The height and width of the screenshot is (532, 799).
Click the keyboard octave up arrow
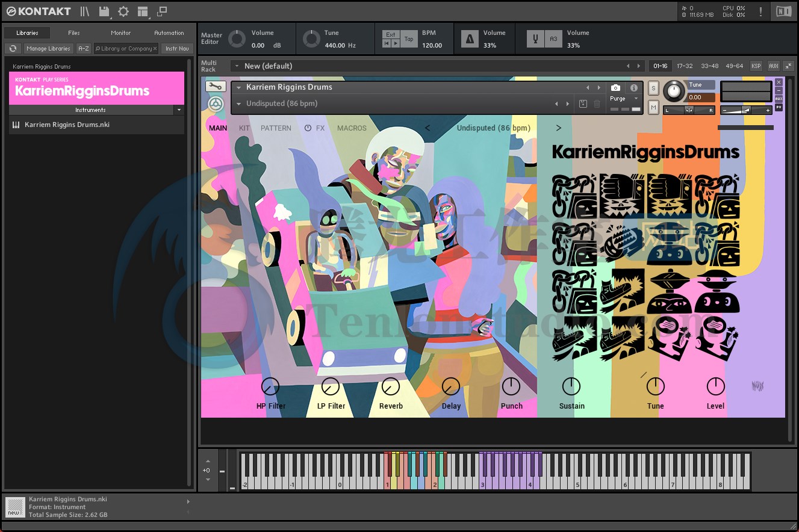pos(208,461)
